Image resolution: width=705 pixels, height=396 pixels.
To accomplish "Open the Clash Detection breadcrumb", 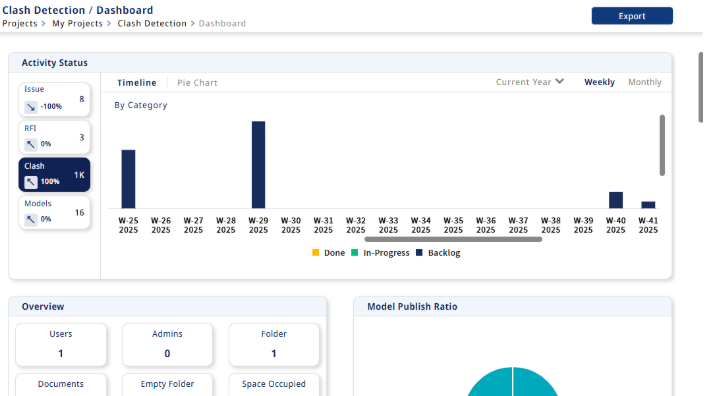I will tap(152, 23).
